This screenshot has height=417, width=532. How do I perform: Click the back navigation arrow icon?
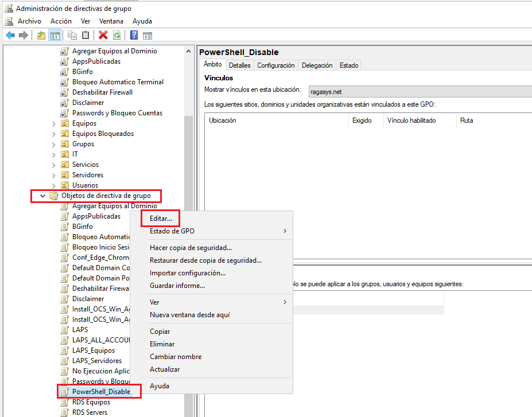click(x=10, y=35)
